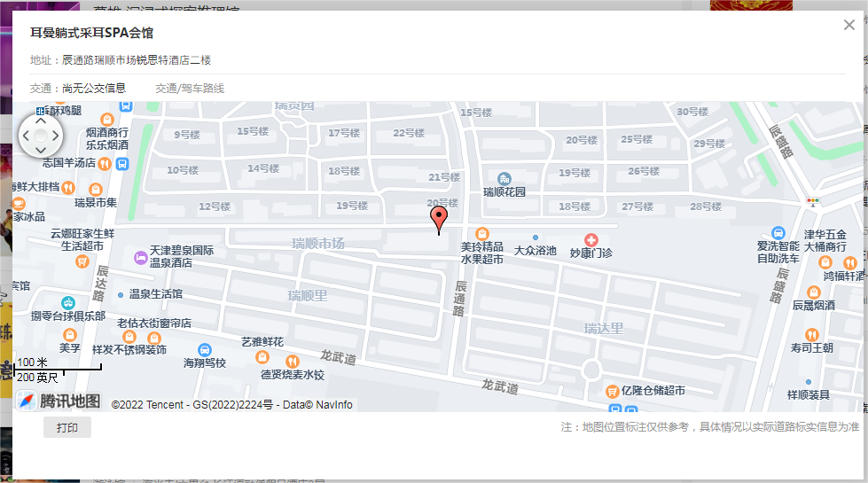
Task: Click the 祥发不锈钢装饰 label
Action: tap(129, 350)
